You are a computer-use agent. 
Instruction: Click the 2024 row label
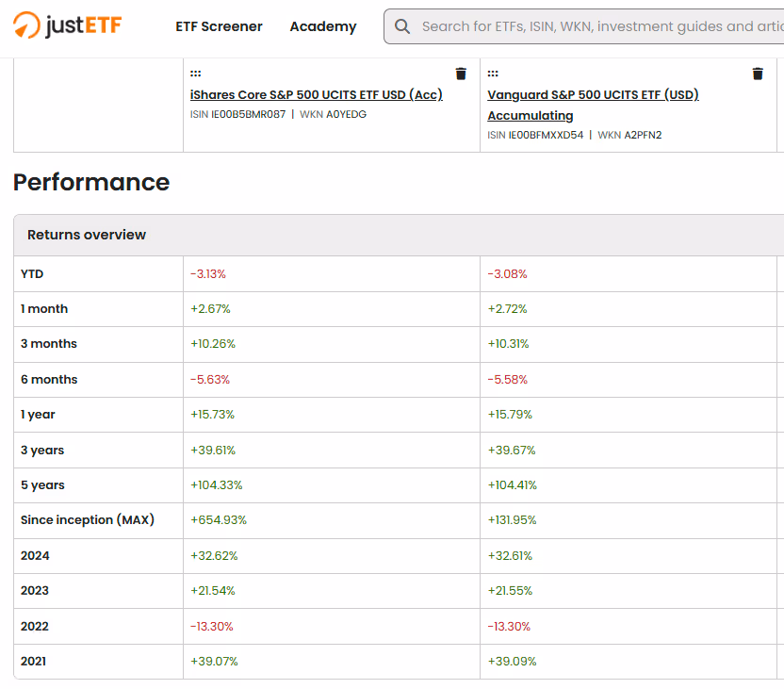pyautogui.click(x=35, y=555)
